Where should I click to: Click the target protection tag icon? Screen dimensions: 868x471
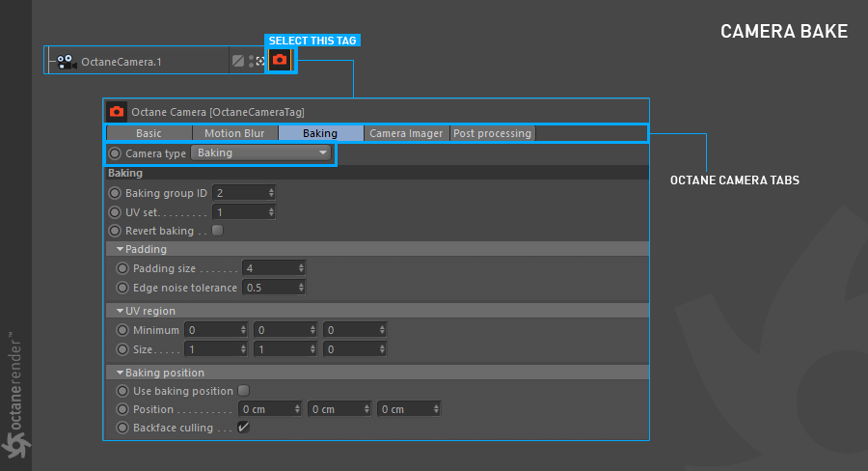pyautogui.click(x=260, y=61)
